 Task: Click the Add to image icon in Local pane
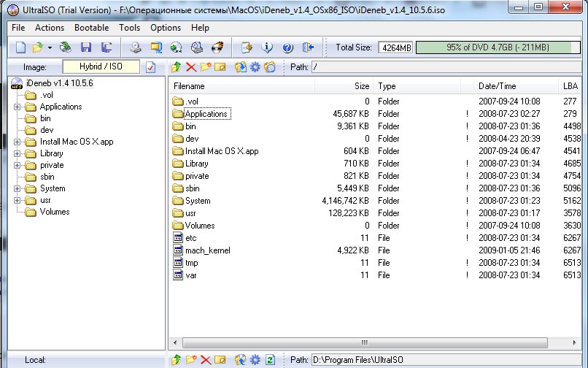[240, 360]
